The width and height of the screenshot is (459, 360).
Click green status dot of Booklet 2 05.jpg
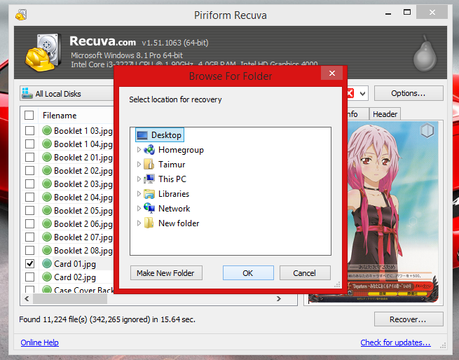(47, 210)
